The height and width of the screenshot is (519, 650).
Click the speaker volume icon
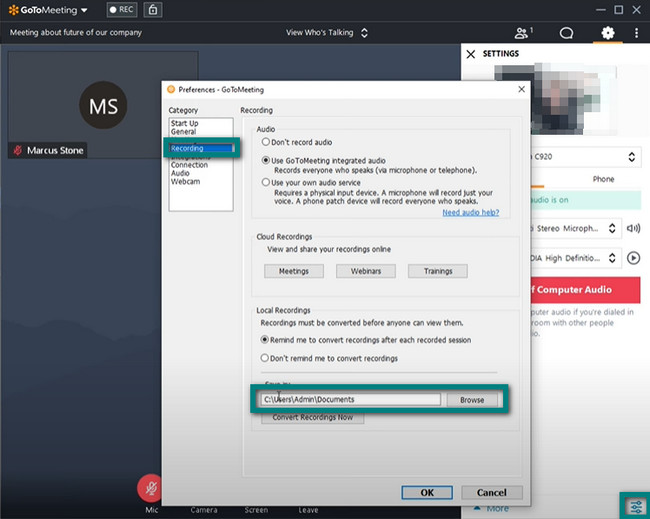(x=633, y=228)
